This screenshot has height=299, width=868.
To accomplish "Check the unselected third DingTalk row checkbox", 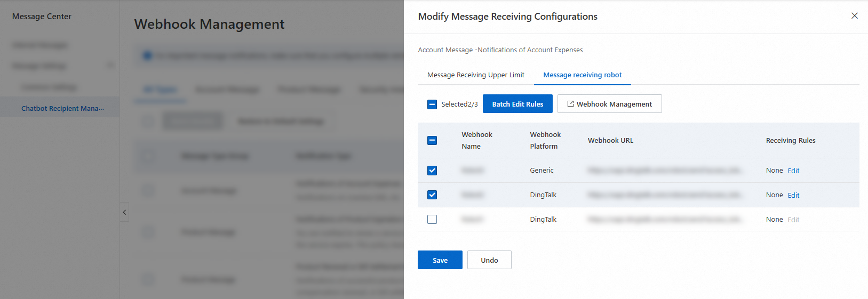I will [432, 220].
